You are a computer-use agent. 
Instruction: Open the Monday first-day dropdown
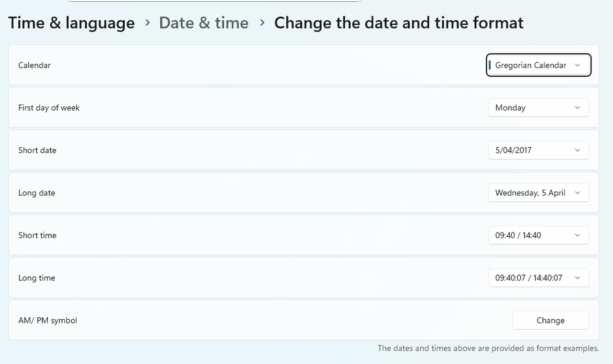[538, 108]
